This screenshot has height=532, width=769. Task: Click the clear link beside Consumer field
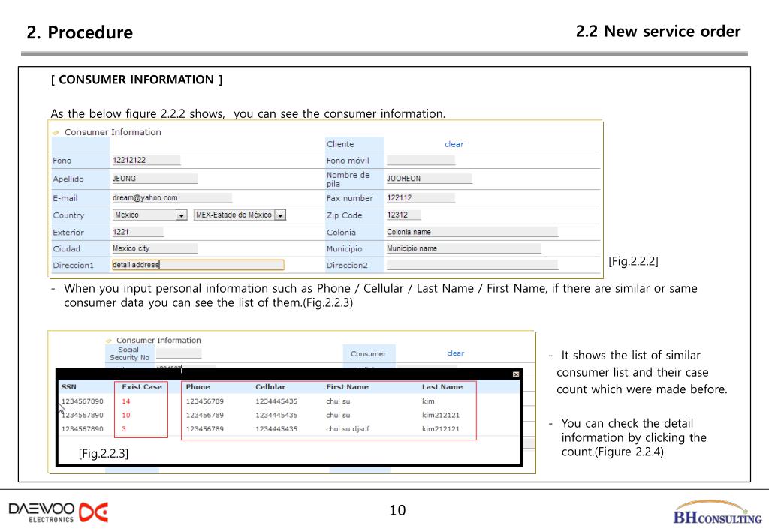pyautogui.click(x=455, y=353)
